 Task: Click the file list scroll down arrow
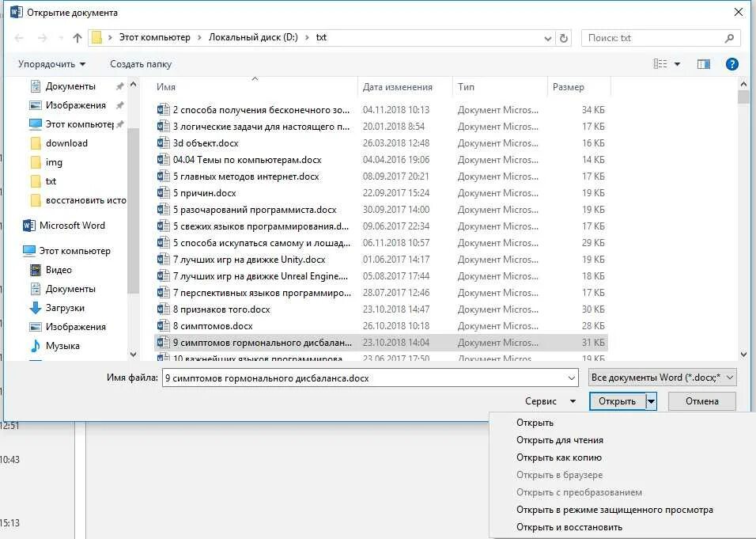point(743,355)
